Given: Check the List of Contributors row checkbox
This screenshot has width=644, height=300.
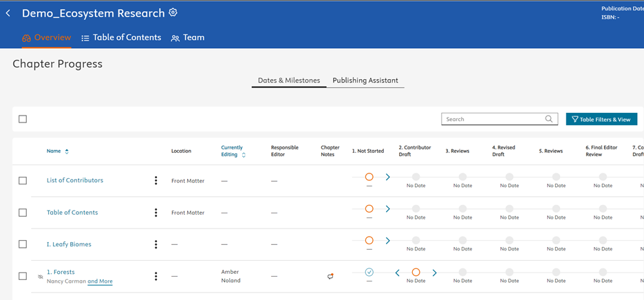Looking at the screenshot, I should (x=23, y=181).
